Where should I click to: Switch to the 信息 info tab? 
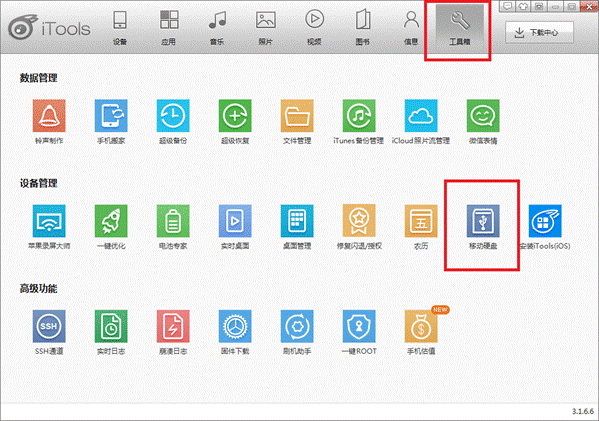411,28
